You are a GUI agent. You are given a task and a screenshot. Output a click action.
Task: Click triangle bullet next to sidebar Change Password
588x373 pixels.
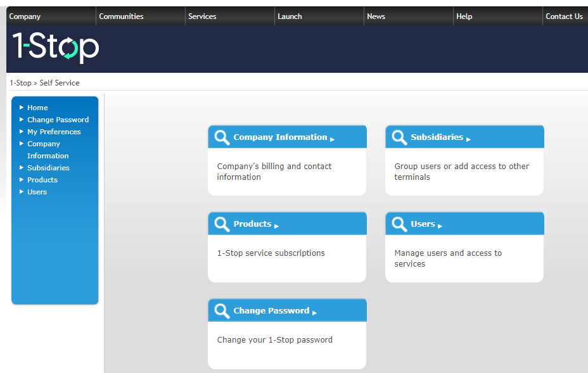point(22,120)
